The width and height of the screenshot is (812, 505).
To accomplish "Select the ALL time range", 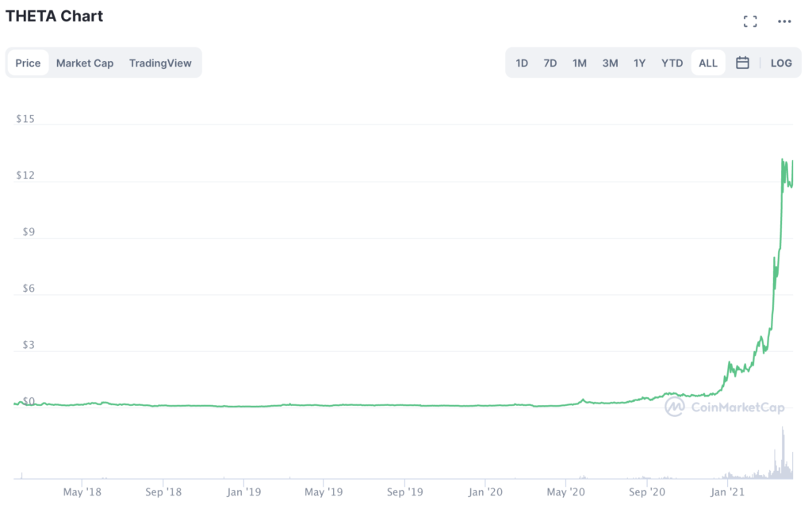I will point(707,63).
